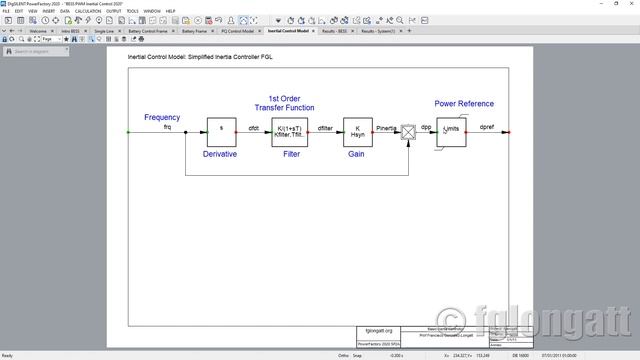This screenshot has height=360, width=640.
Task: Click the map pin marker icon
Action: (99, 20)
